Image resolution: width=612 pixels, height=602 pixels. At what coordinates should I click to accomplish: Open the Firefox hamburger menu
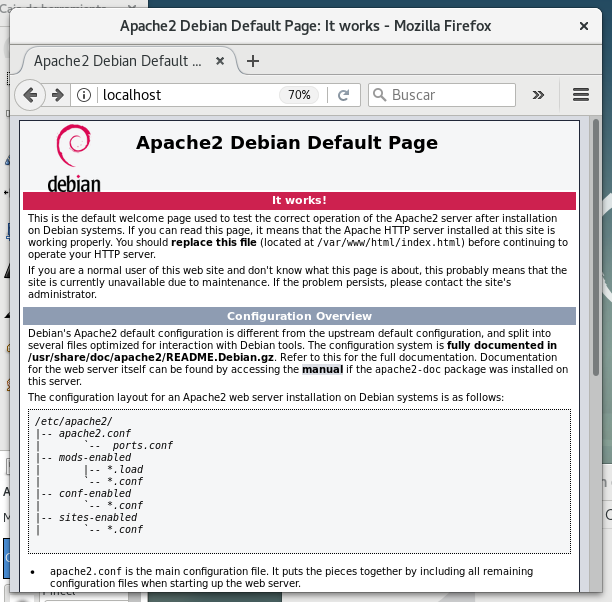click(581, 95)
